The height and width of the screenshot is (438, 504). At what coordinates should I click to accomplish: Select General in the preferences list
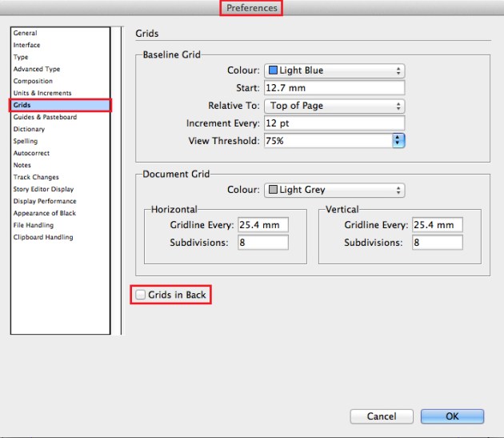pos(26,33)
